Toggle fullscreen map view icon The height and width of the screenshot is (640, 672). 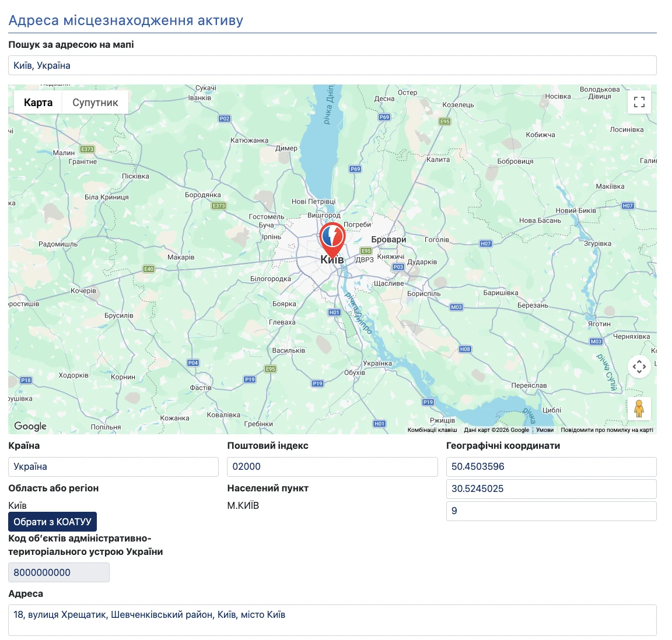(639, 102)
